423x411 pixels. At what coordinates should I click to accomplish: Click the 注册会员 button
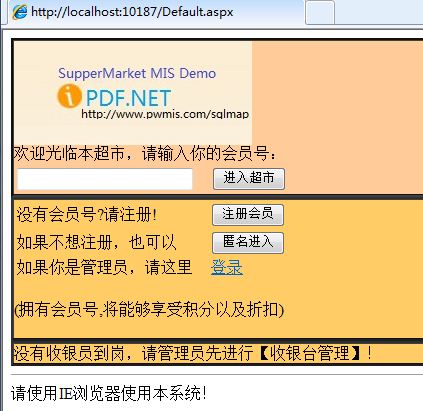coord(248,215)
